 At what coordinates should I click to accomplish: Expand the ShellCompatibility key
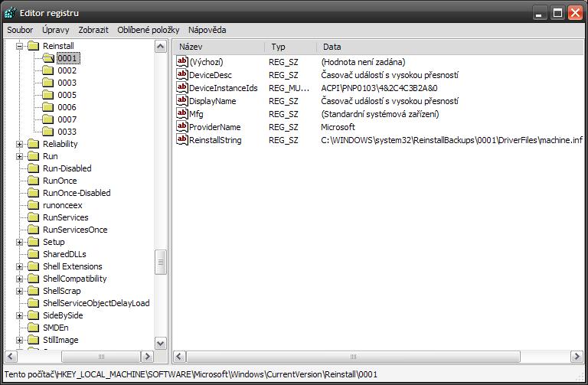[x=19, y=279]
